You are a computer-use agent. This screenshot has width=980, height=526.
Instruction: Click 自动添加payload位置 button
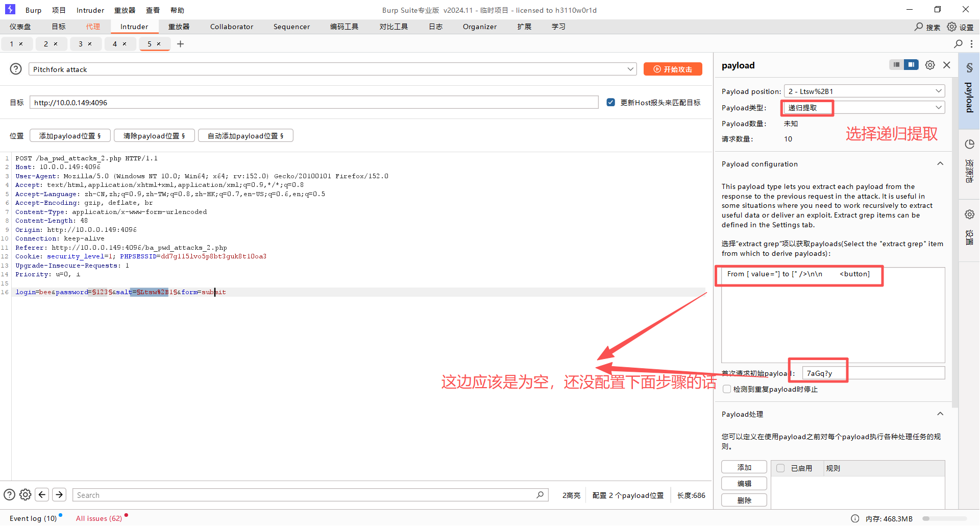(x=246, y=135)
